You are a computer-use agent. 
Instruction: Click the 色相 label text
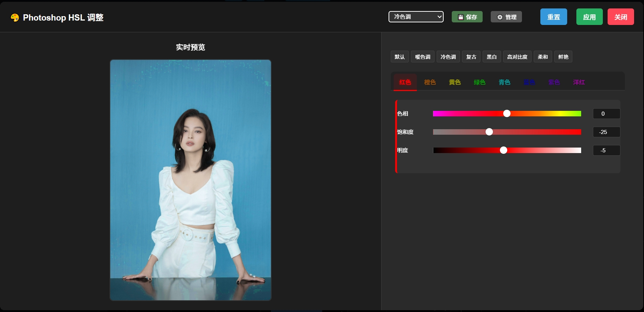402,114
